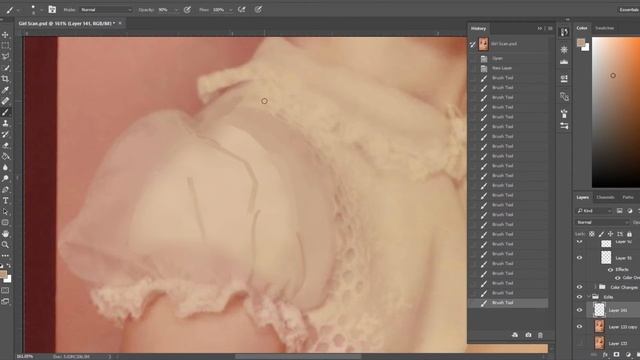Screen dimensions: 640x360
Task: Select the Paint Bucket tool
Action: point(5,156)
